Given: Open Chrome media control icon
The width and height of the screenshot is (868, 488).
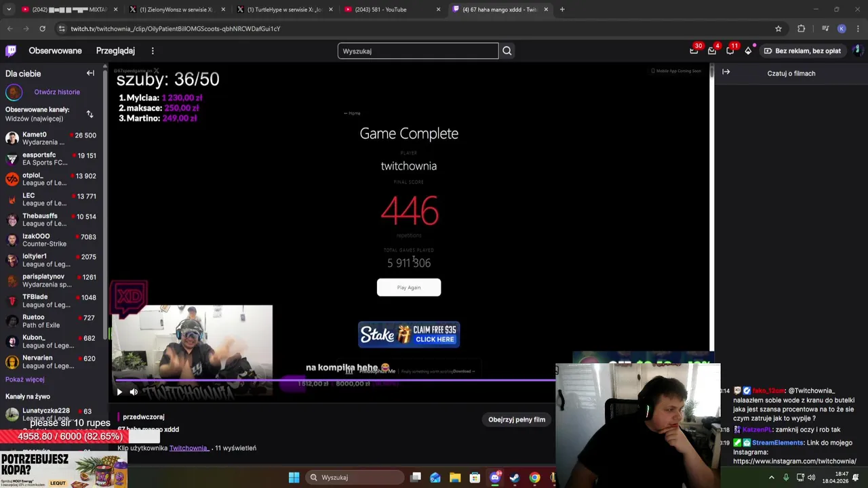Looking at the screenshot, I should 825,28.
